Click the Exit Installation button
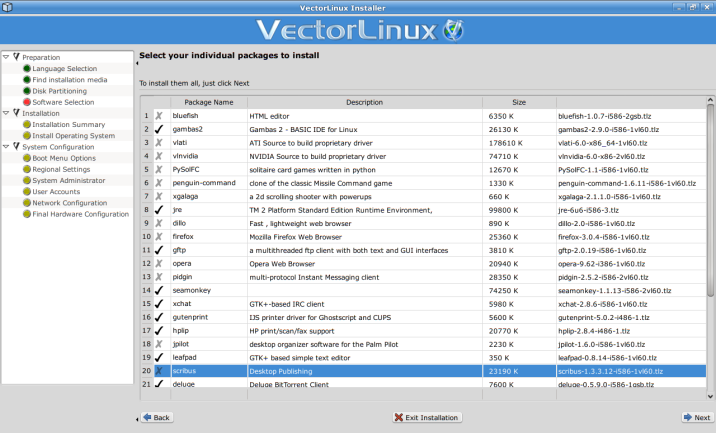 coord(427,418)
